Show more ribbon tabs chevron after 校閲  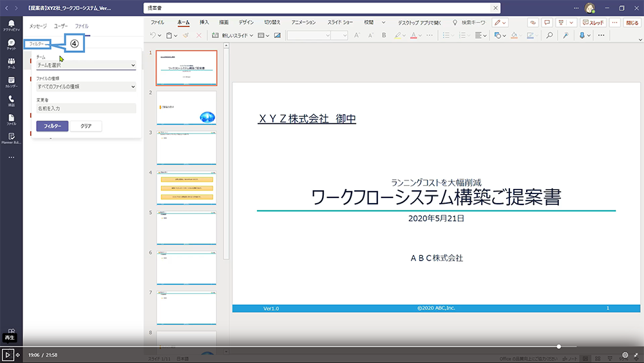pyautogui.click(x=384, y=23)
